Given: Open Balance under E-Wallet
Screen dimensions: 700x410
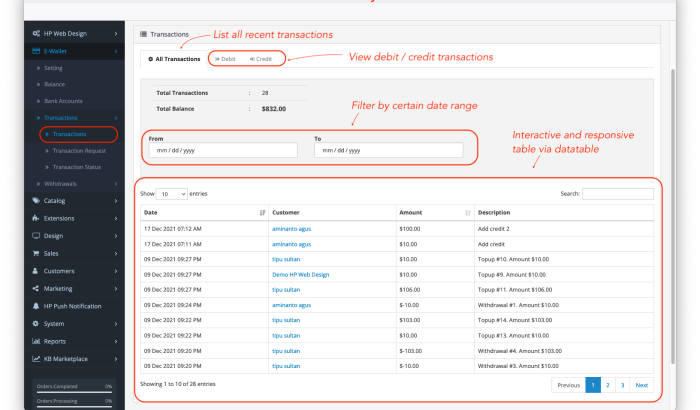Looking at the screenshot, I should tap(54, 84).
